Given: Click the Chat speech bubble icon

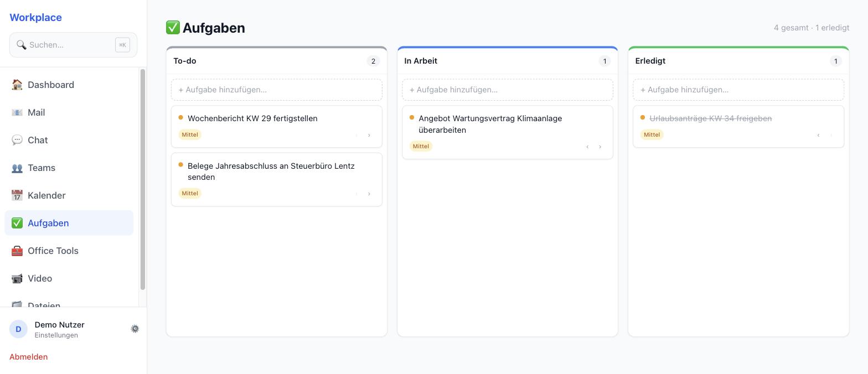Looking at the screenshot, I should tap(17, 140).
